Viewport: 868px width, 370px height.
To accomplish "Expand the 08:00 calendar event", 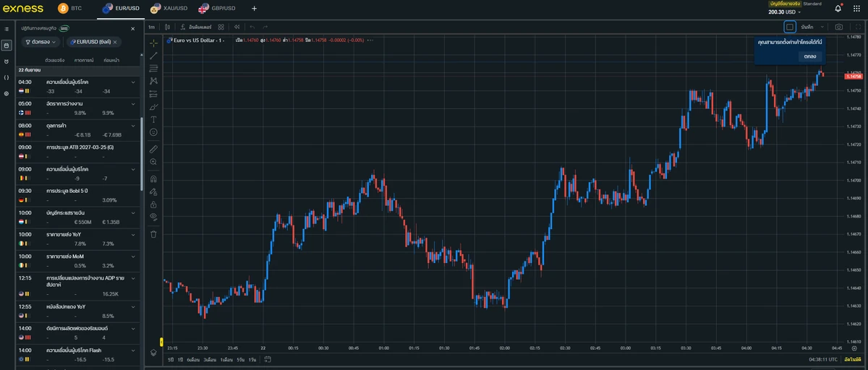I will [x=133, y=126].
